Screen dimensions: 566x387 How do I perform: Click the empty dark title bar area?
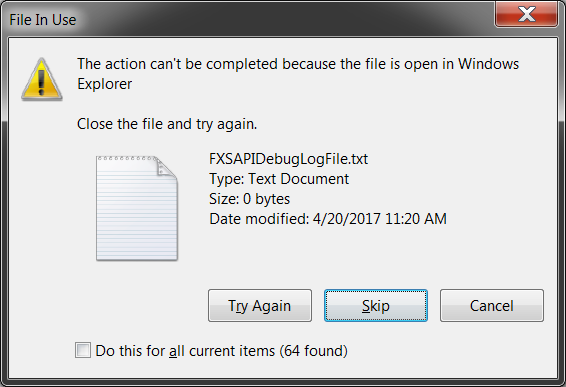coord(285,18)
